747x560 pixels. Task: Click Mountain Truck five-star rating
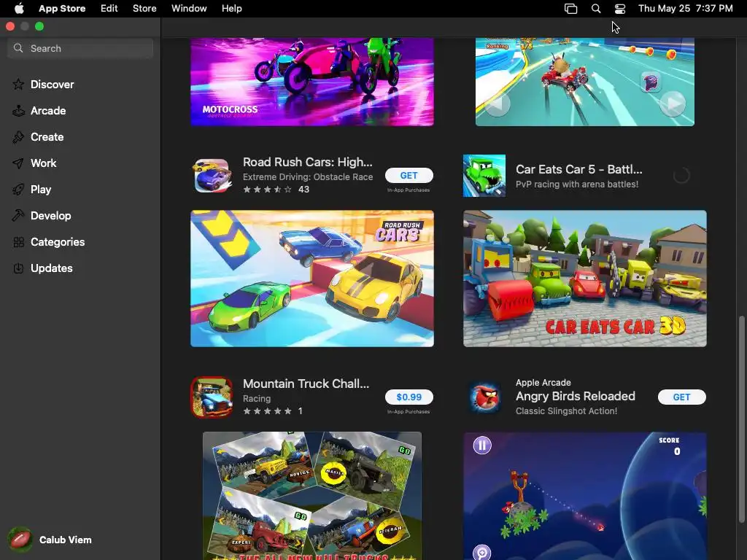(x=267, y=411)
